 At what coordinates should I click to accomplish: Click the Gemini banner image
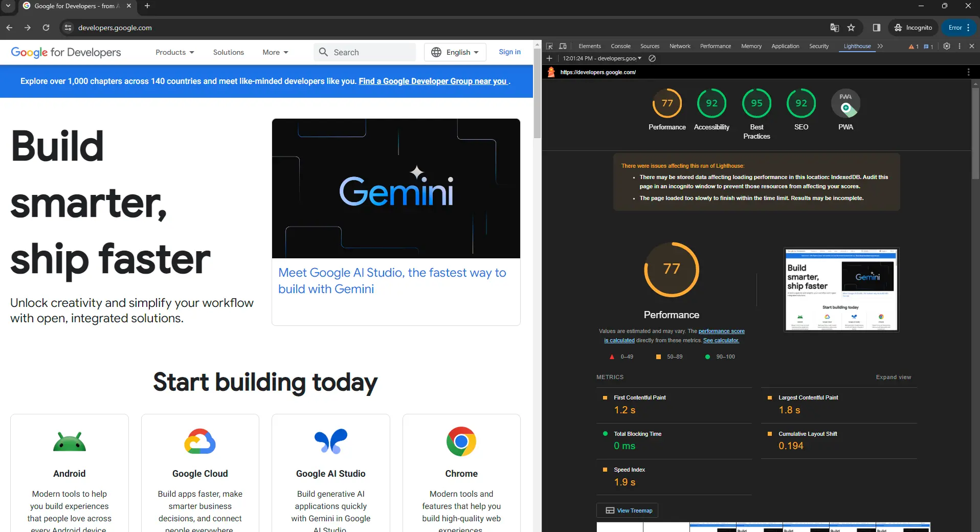(396, 188)
